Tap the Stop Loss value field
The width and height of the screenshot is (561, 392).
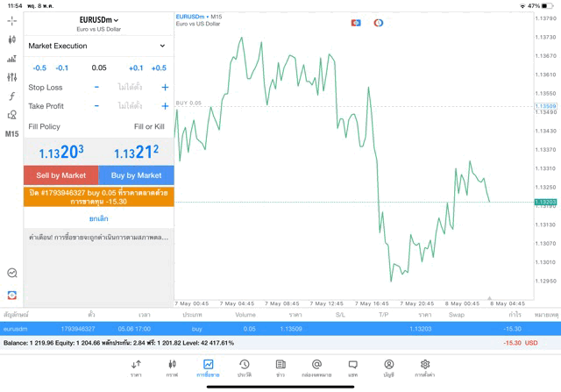pos(130,88)
